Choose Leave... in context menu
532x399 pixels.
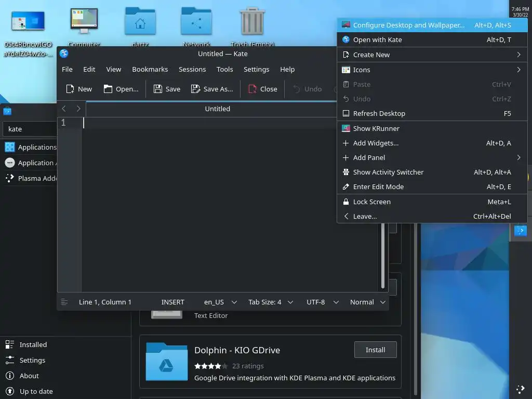[432, 216]
